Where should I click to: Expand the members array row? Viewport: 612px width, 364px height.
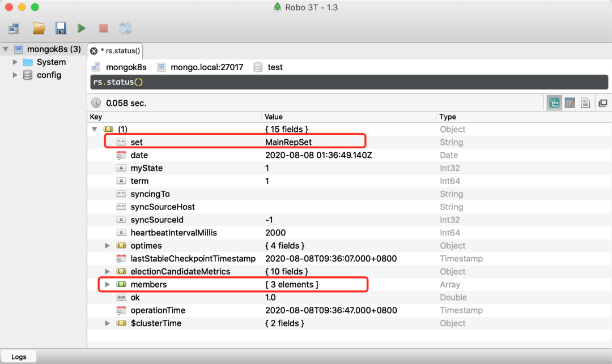107,285
